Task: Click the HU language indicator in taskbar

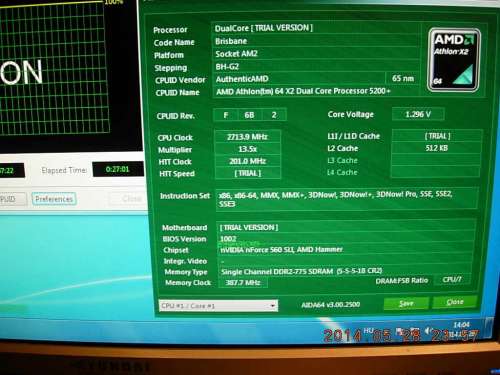Action: point(369,330)
